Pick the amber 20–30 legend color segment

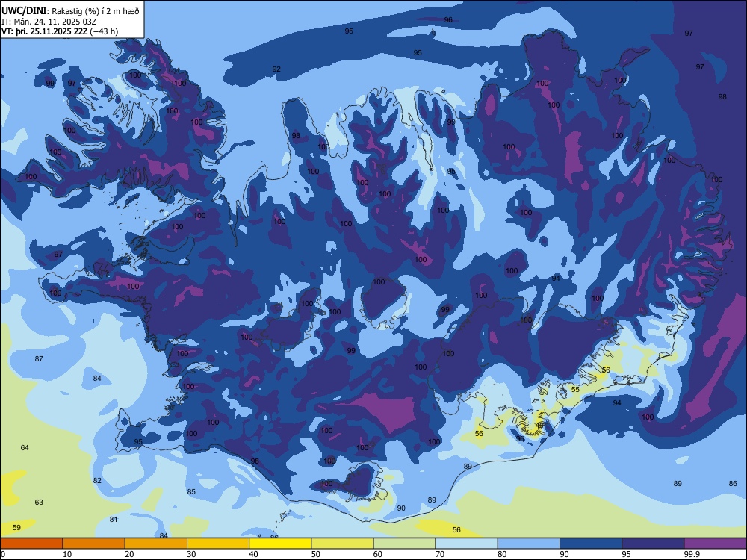[x=156, y=544]
